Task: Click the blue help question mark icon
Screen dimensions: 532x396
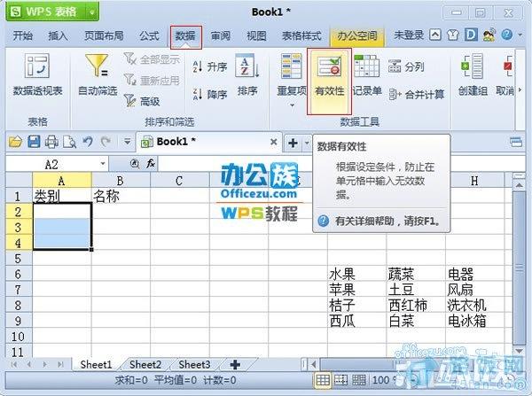Action: tap(506, 35)
